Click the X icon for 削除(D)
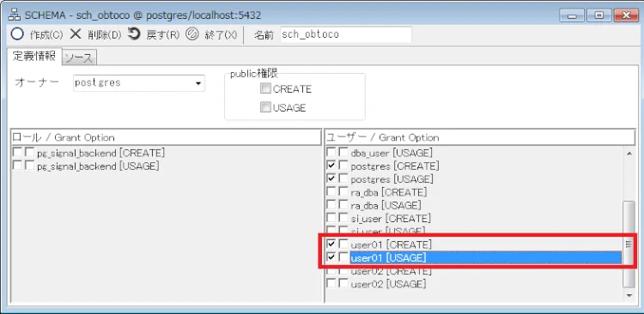Image resolution: width=644 pixels, height=314 pixels. pyautogui.click(x=76, y=34)
